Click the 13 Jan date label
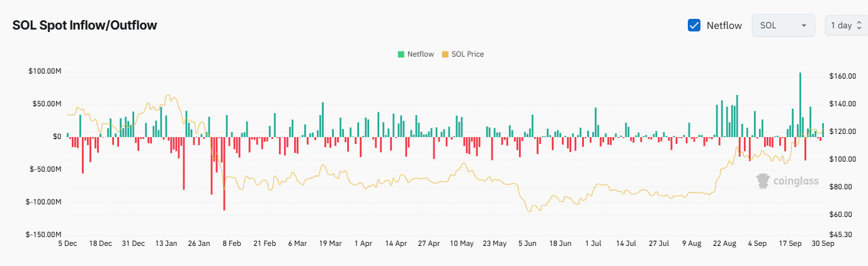Image resolution: width=868 pixels, height=266 pixels. coord(166,243)
